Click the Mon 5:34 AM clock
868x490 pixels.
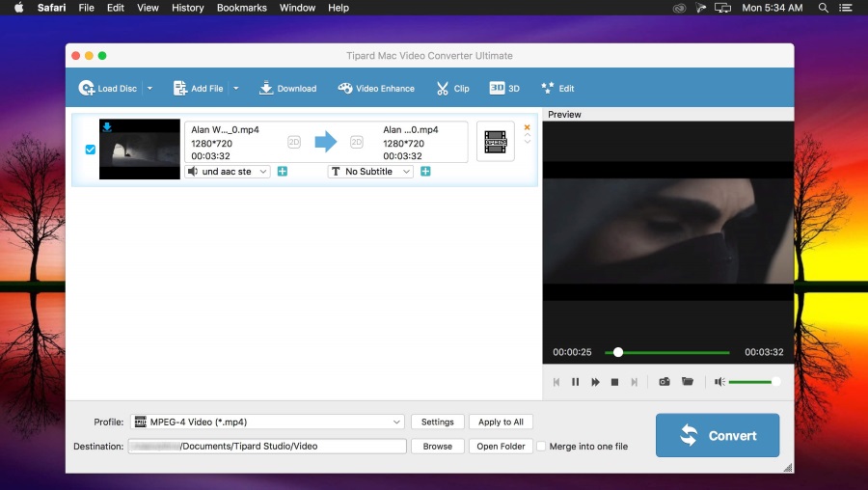(773, 8)
